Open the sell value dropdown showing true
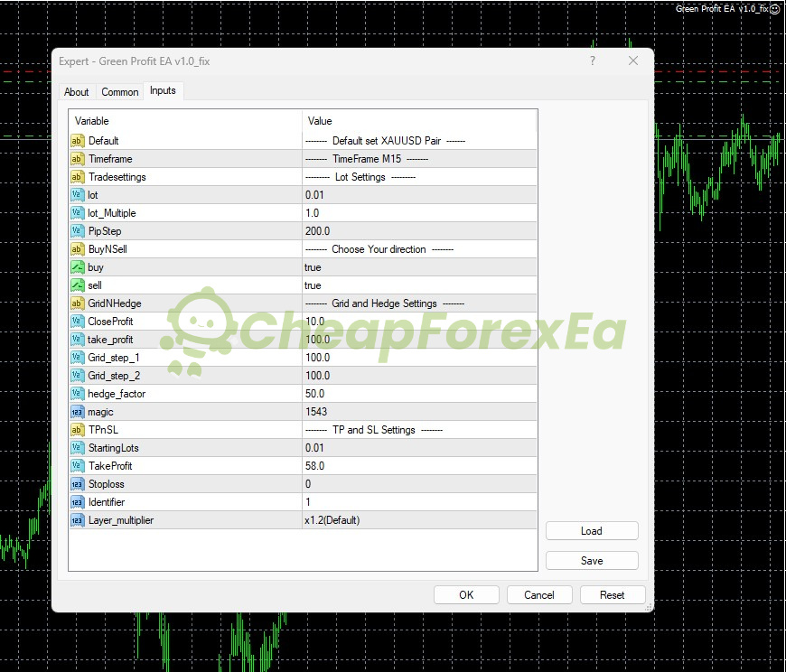The height and width of the screenshot is (672, 786). point(419,285)
